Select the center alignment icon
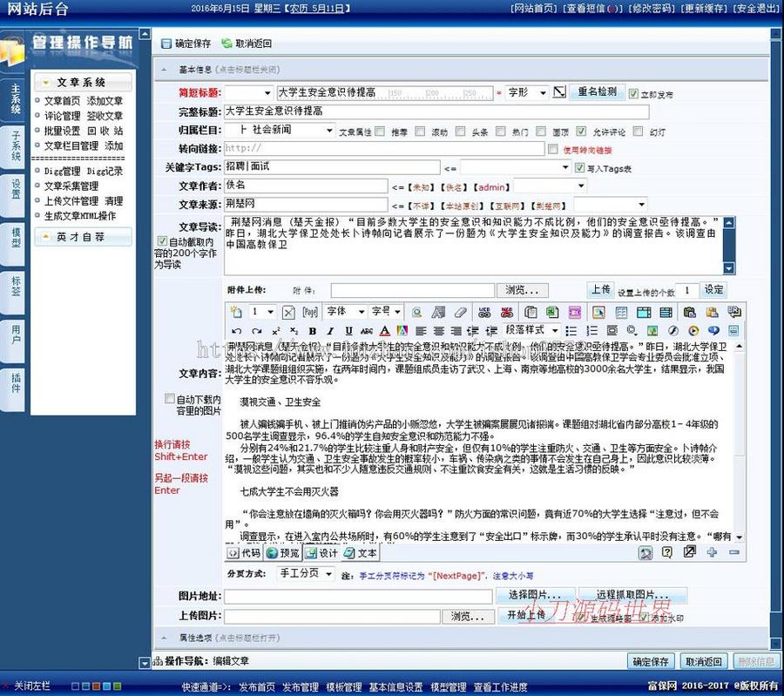Screen dimensions: 784x696 click(x=441, y=330)
